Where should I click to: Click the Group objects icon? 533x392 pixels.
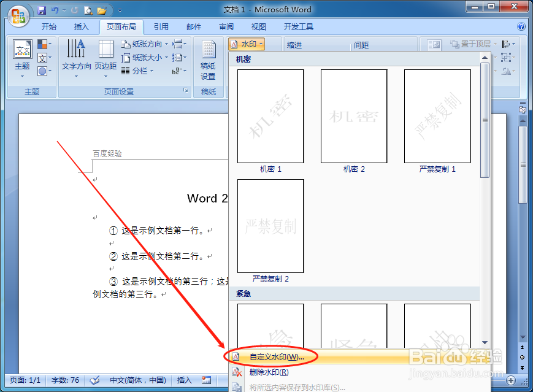pyautogui.click(x=508, y=58)
